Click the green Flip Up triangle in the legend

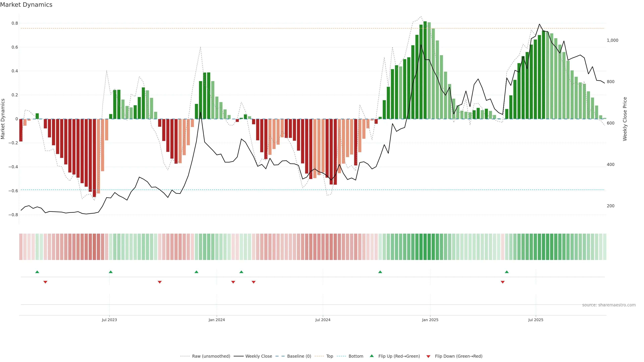point(372,356)
